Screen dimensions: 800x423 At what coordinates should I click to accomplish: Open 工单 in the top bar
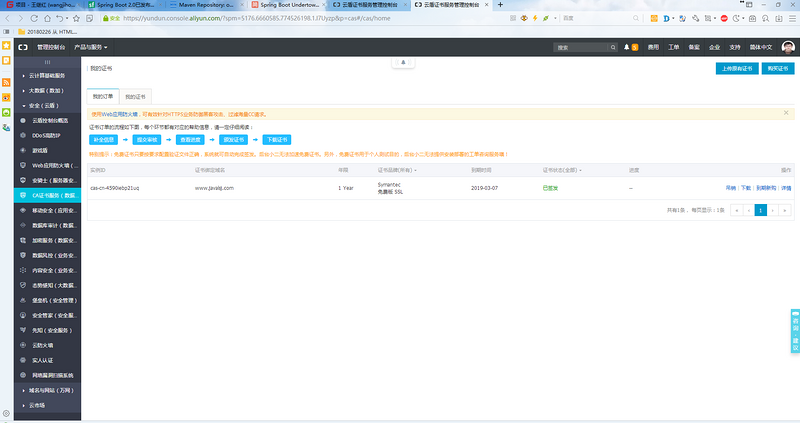(x=673, y=47)
